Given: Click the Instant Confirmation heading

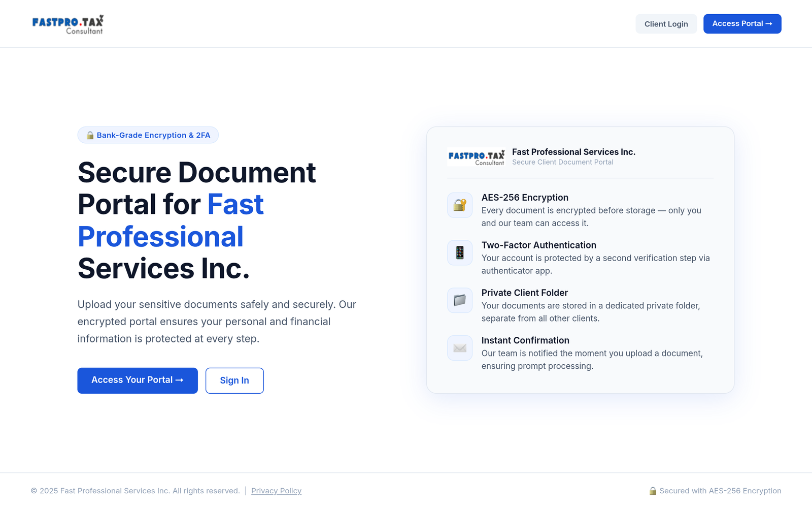Looking at the screenshot, I should (525, 340).
